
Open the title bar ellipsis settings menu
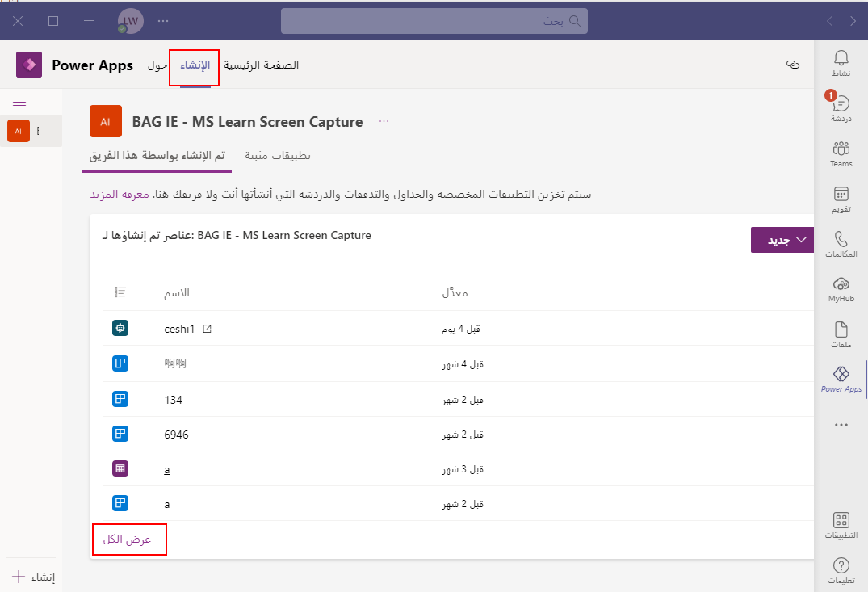pos(163,21)
